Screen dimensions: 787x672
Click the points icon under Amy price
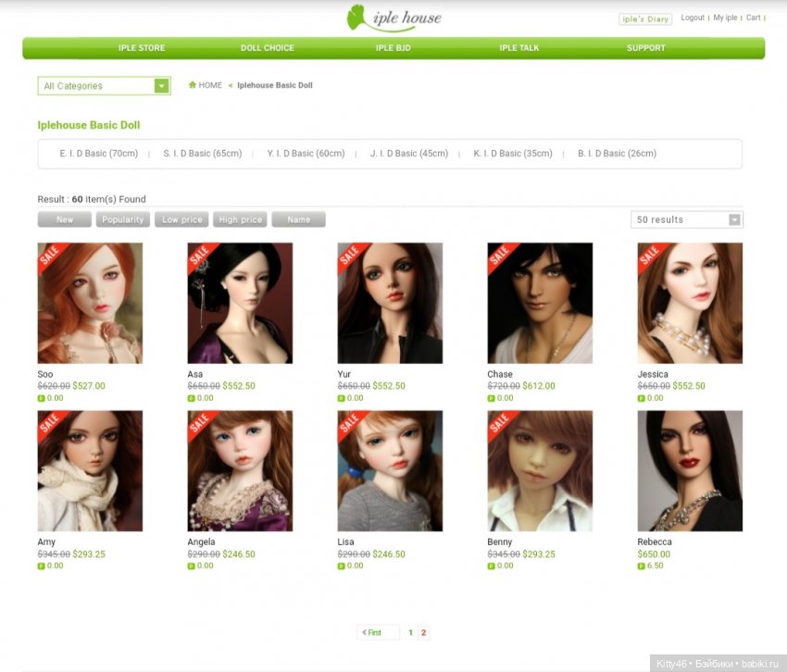(x=41, y=566)
